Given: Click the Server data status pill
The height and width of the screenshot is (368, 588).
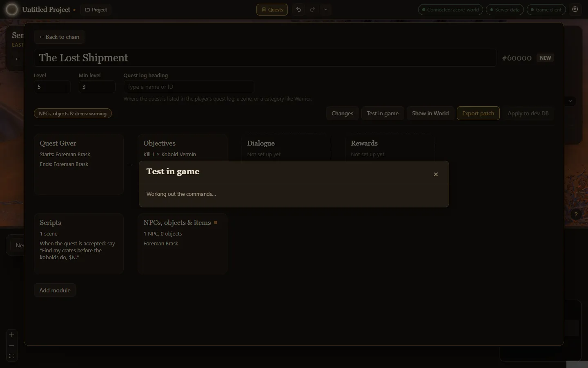Looking at the screenshot, I should [x=505, y=9].
